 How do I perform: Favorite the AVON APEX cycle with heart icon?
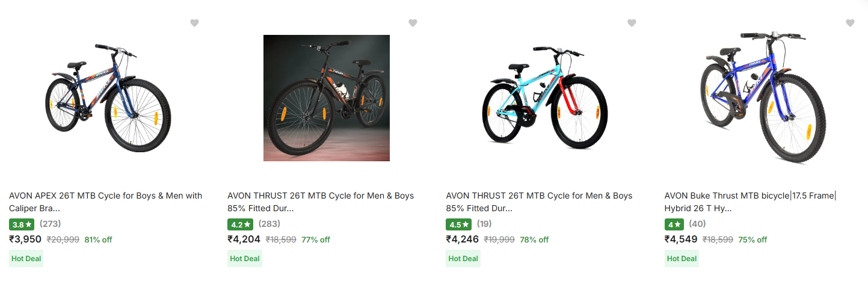194,23
